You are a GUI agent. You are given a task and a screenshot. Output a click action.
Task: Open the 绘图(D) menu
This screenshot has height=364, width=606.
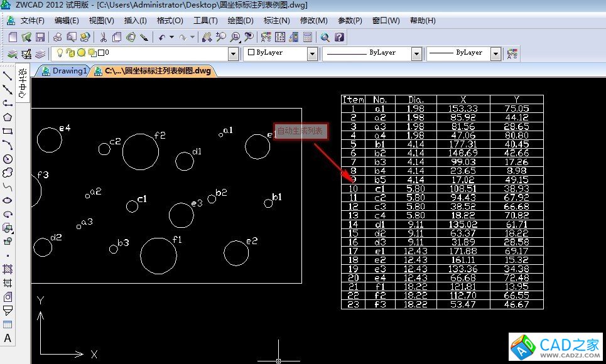click(x=240, y=20)
